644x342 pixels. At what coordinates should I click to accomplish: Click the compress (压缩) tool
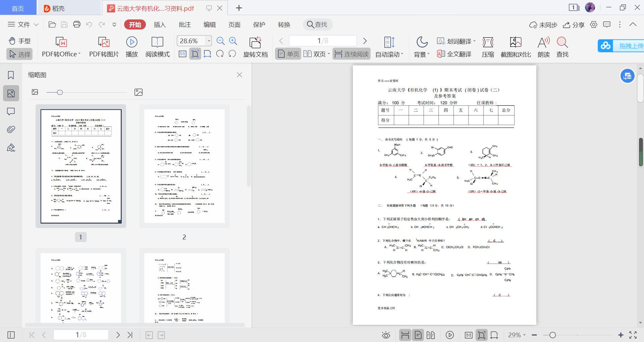tap(488, 47)
